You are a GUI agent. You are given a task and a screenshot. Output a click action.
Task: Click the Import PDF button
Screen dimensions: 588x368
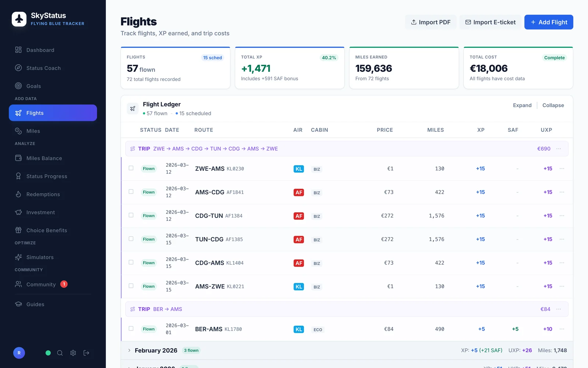pos(431,22)
